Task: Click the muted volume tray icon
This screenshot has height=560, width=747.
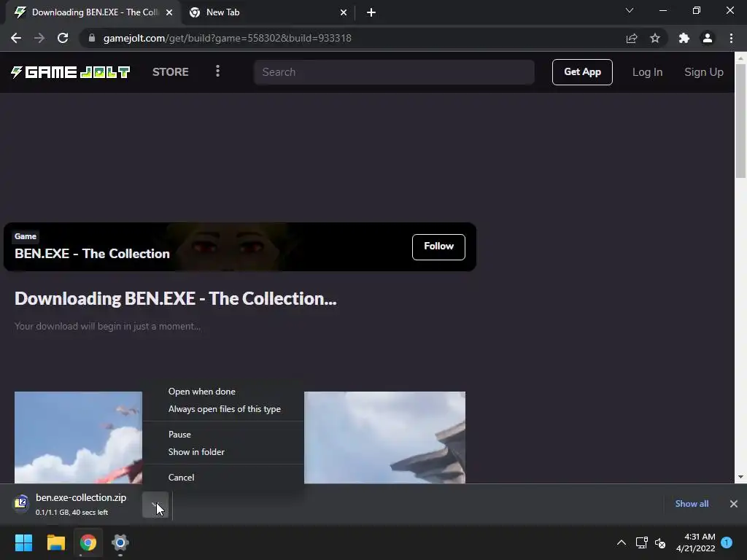Action: point(659,542)
